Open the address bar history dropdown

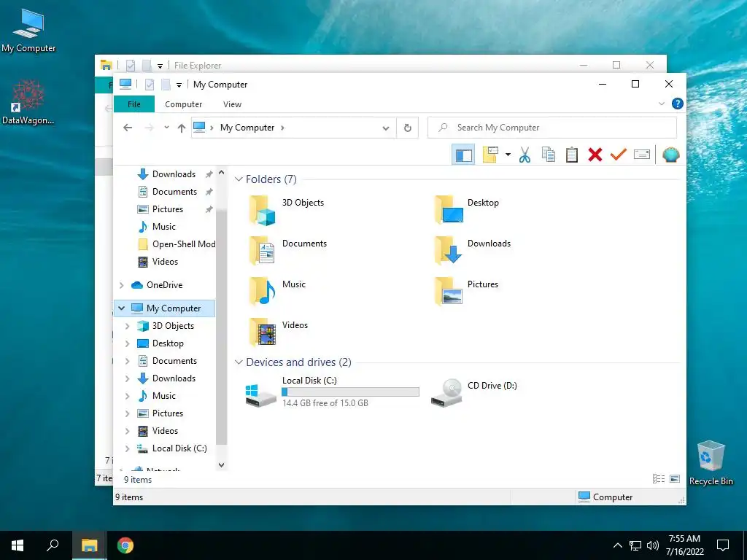tap(386, 128)
